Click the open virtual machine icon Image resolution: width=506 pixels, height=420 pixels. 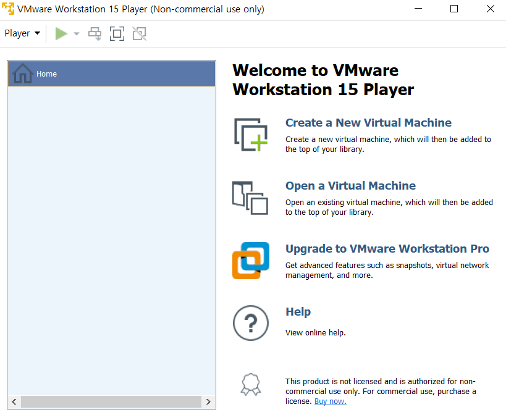point(250,198)
